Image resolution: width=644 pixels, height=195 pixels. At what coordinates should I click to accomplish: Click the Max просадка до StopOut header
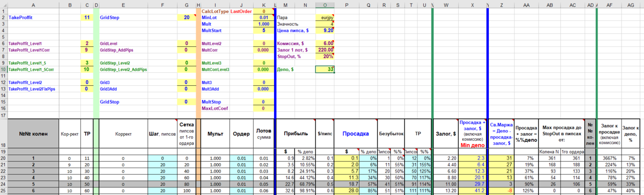(561, 134)
